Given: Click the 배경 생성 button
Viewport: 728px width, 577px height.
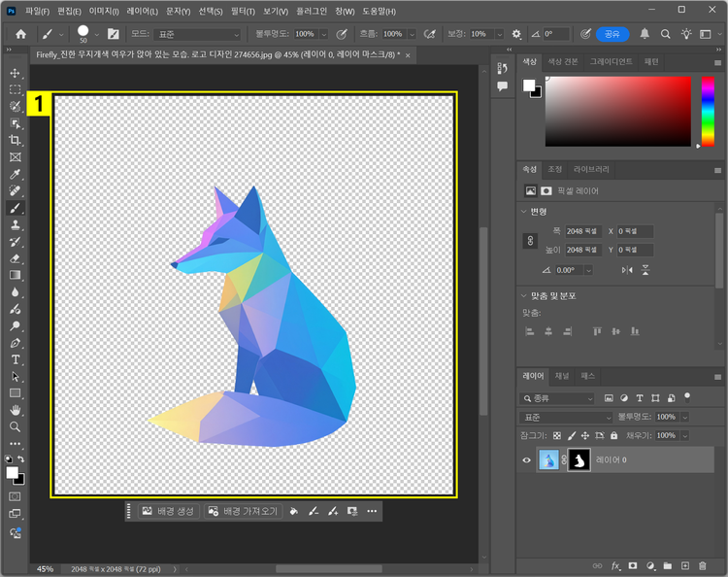Looking at the screenshot, I should 168,511.
